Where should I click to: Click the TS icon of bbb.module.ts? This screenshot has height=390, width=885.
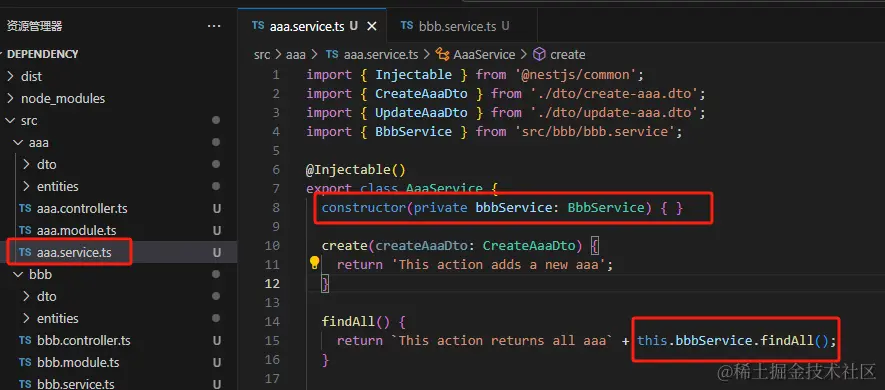(25, 362)
